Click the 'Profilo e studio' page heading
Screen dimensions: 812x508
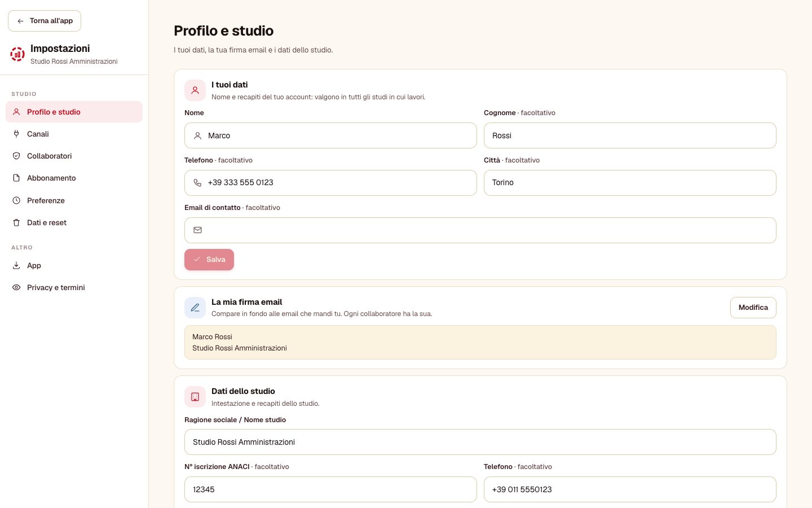point(224,31)
